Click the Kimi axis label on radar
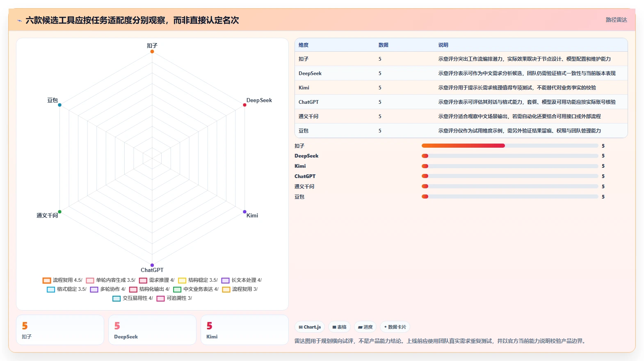Viewport: 644px width, 361px height. [252, 215]
